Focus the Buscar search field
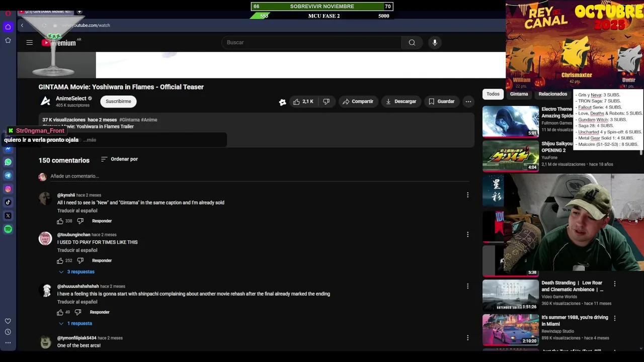This screenshot has height=362, width=644. click(x=312, y=43)
